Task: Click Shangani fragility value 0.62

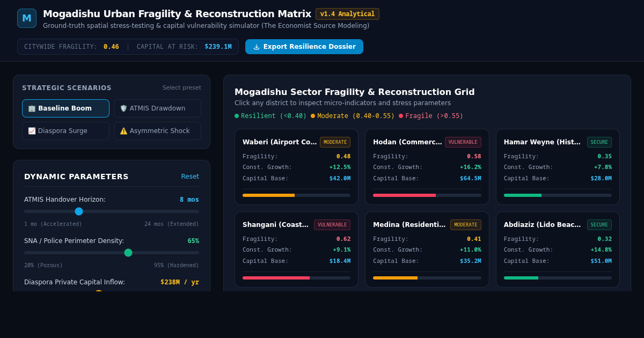Action: [x=343, y=239]
